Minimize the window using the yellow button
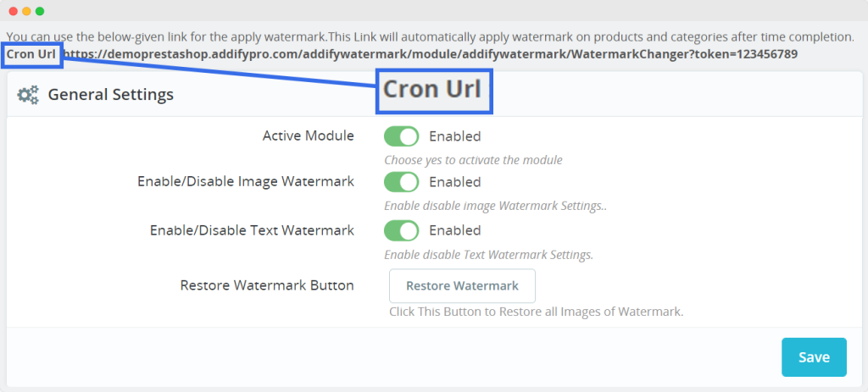 26,12
